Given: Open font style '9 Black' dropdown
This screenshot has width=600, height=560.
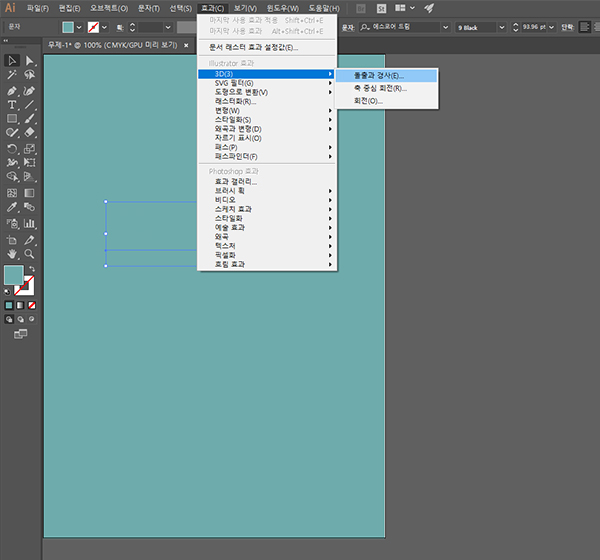Looking at the screenshot, I should point(502,27).
